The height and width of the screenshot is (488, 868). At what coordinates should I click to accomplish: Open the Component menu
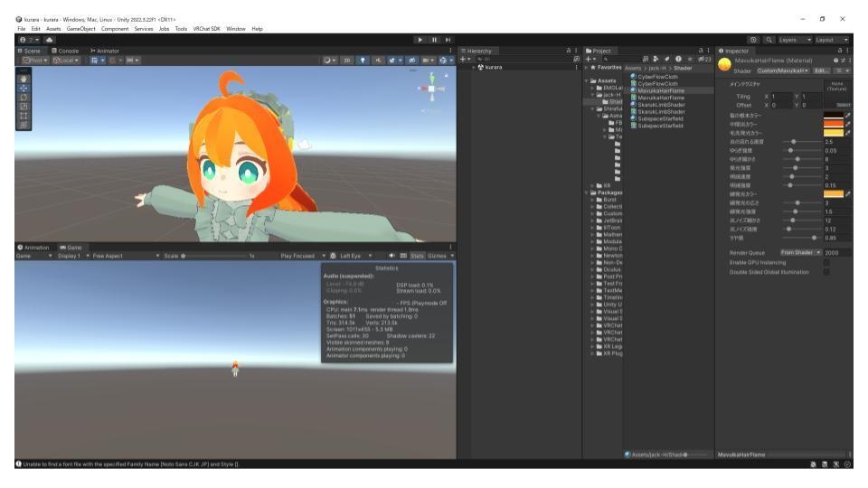pyautogui.click(x=115, y=29)
